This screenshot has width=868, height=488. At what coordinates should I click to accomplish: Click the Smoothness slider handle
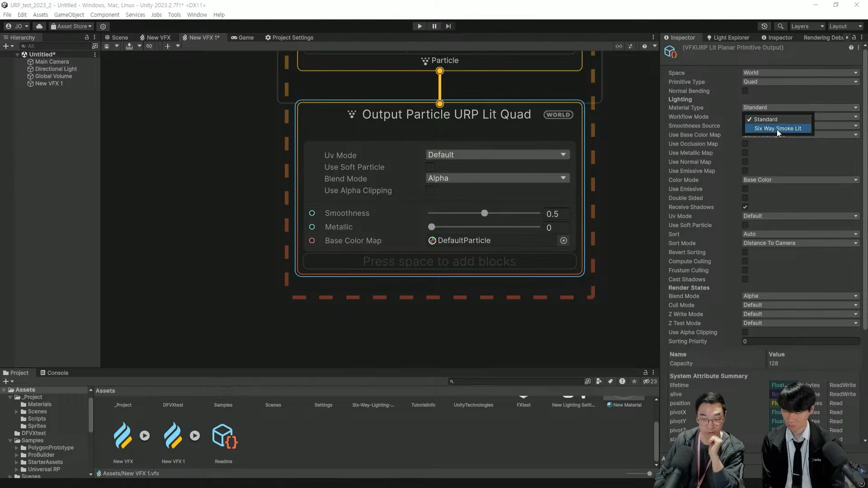click(484, 213)
